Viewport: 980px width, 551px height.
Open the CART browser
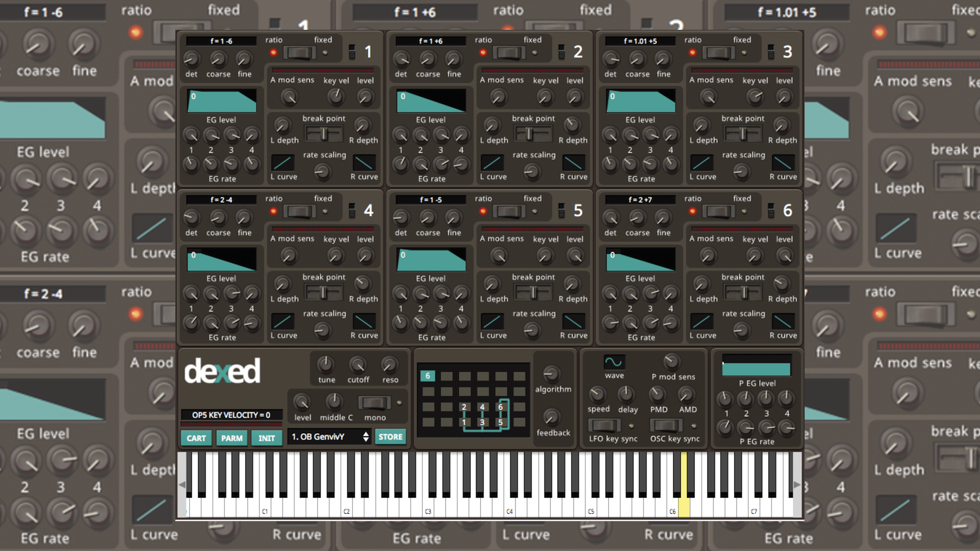click(x=195, y=437)
